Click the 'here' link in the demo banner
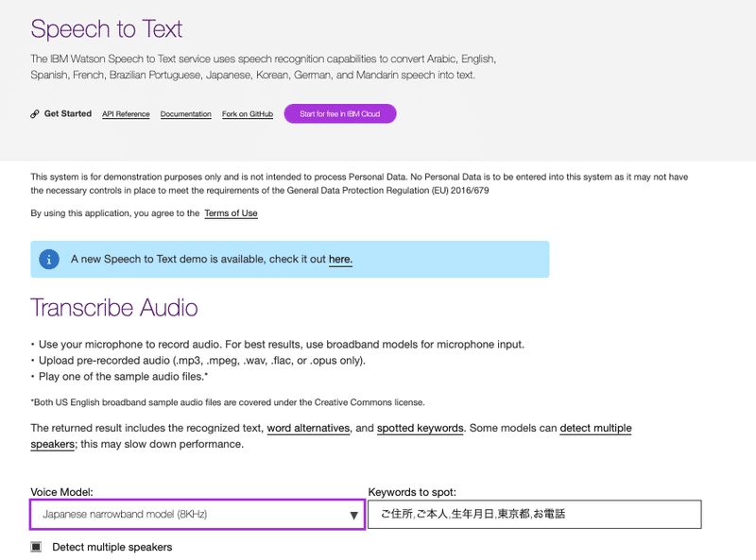This screenshot has height=560, width=756. click(x=340, y=259)
